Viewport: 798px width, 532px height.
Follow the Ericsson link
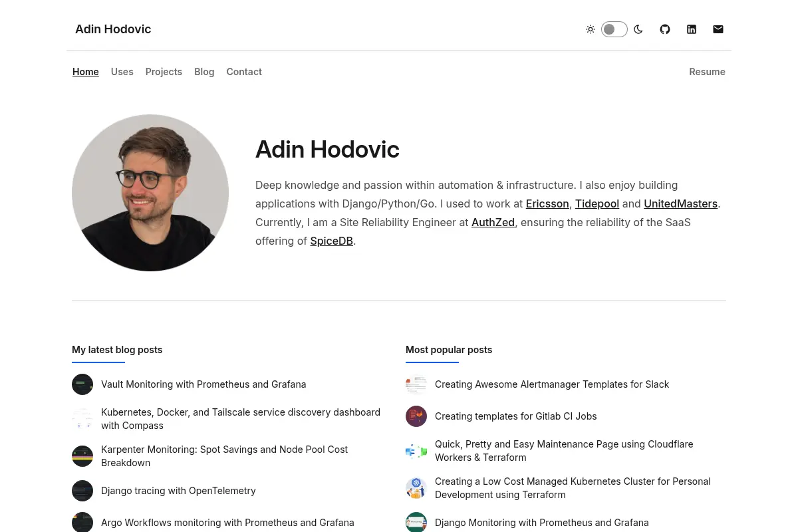[x=547, y=203]
